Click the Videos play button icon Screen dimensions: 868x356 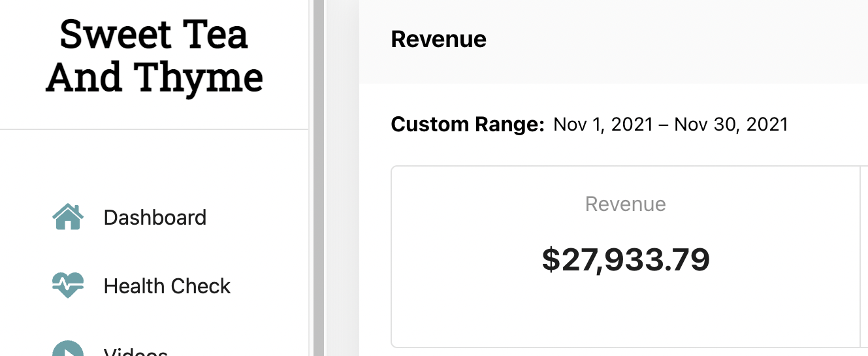[68, 348]
